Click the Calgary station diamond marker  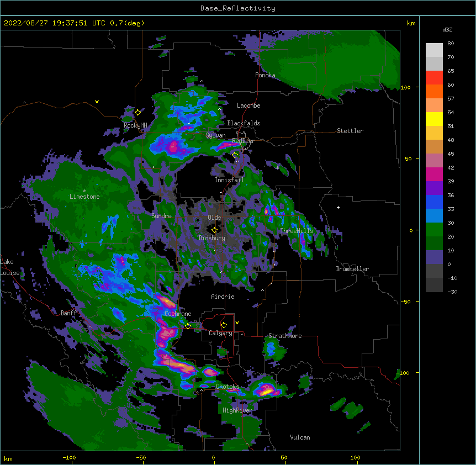click(224, 325)
